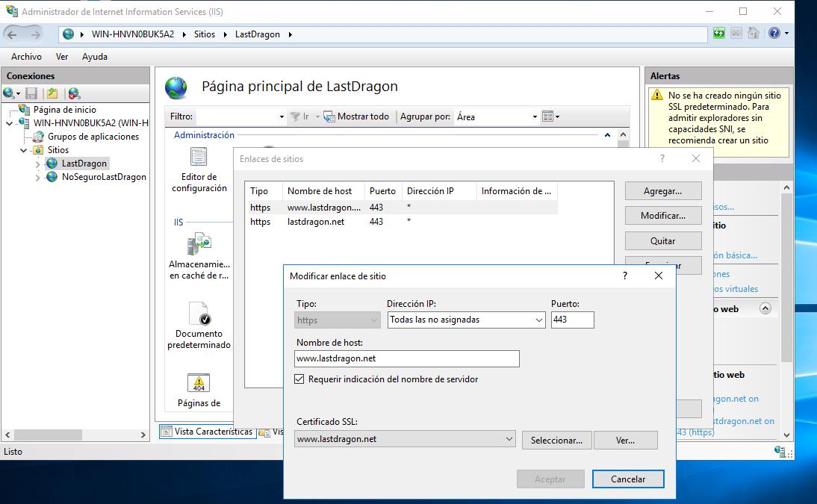Open the Ayuda menu
817x504 pixels.
click(x=95, y=57)
